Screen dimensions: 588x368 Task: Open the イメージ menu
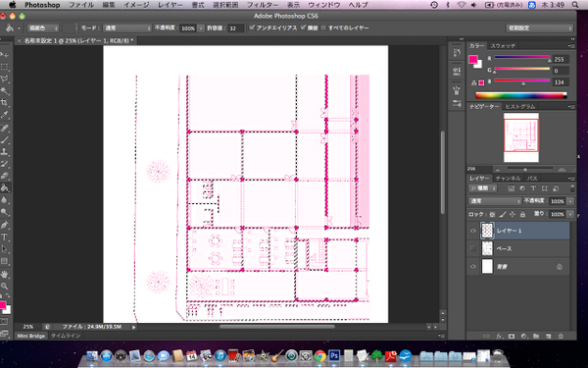click(136, 5)
